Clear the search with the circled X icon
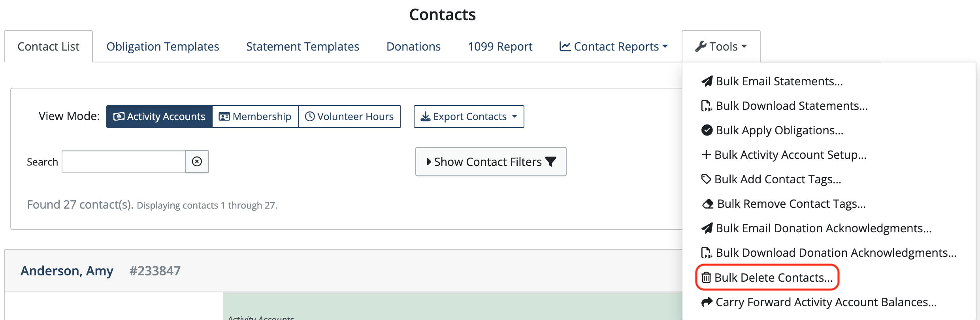Image resolution: width=980 pixels, height=320 pixels. (197, 162)
